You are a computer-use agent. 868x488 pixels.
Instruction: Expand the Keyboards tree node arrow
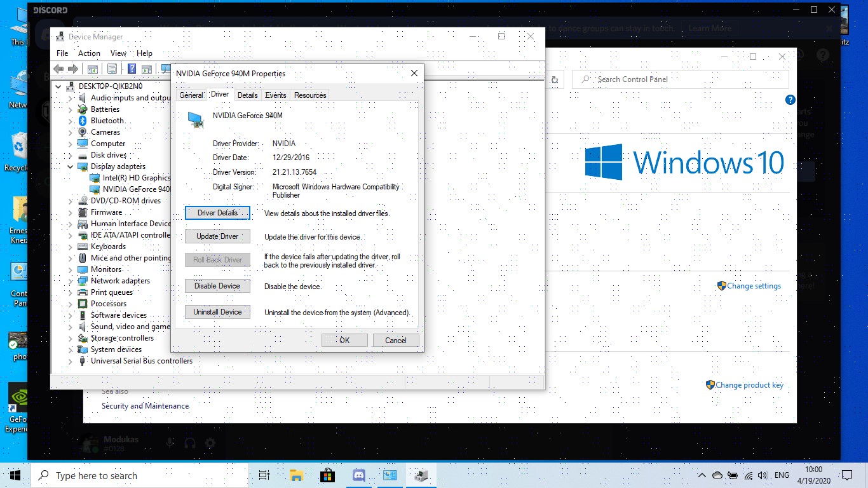click(71, 247)
